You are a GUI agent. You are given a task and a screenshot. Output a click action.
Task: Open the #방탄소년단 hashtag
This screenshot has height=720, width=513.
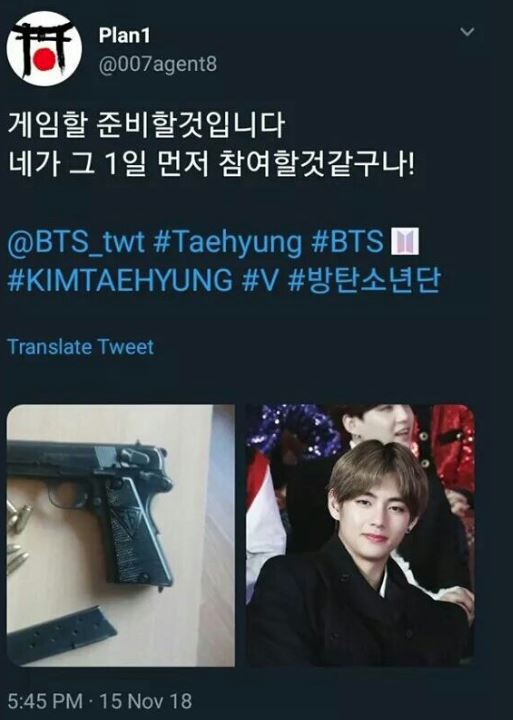click(x=364, y=280)
